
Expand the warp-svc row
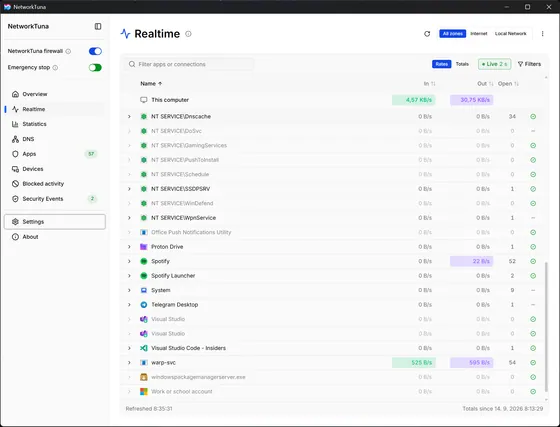coord(129,362)
